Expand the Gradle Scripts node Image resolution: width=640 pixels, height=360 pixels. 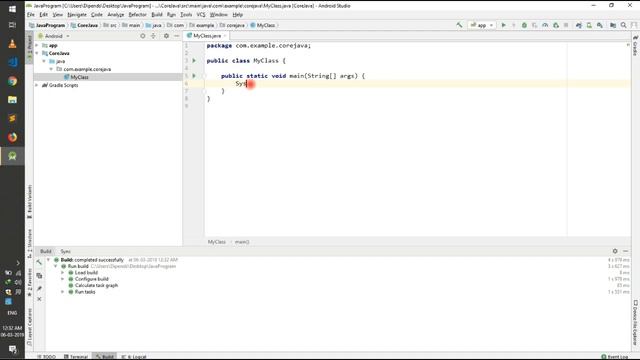(37, 85)
